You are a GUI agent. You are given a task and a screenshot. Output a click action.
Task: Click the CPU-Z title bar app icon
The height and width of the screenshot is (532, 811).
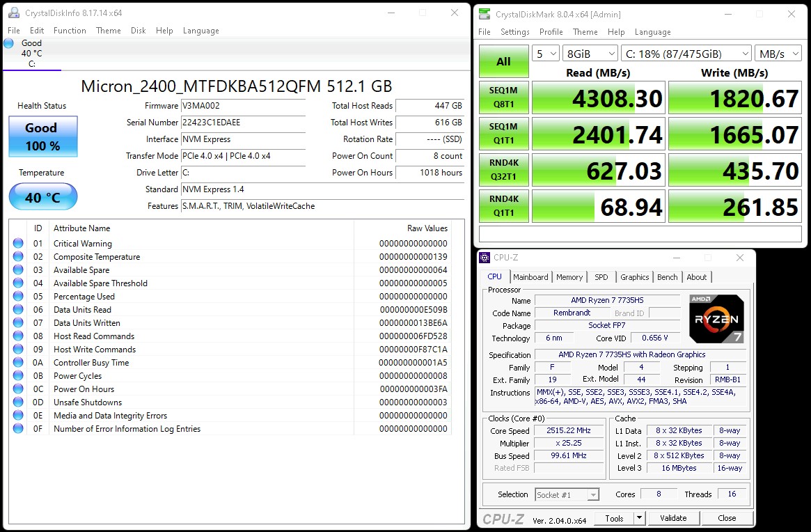[485, 258]
